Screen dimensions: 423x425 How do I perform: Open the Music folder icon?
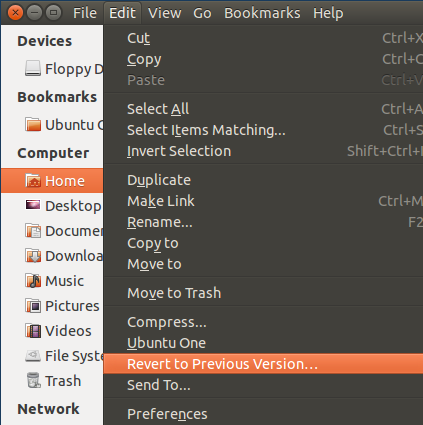(x=33, y=281)
